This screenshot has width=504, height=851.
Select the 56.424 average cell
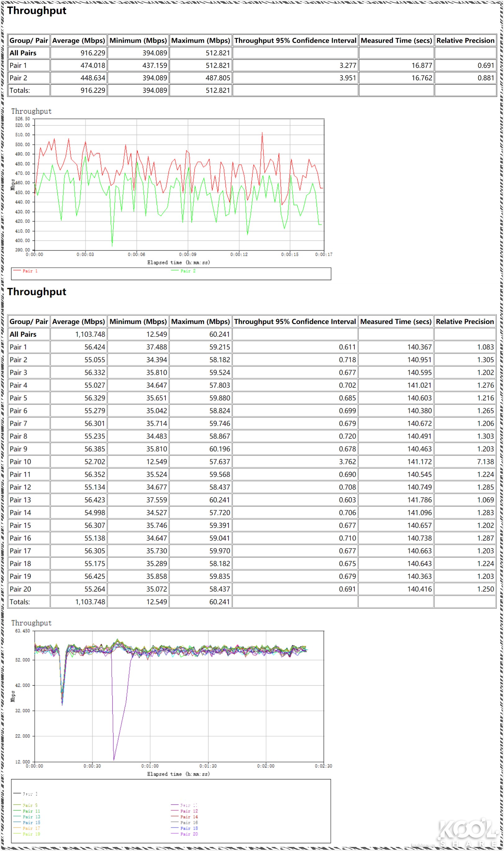pos(79,347)
